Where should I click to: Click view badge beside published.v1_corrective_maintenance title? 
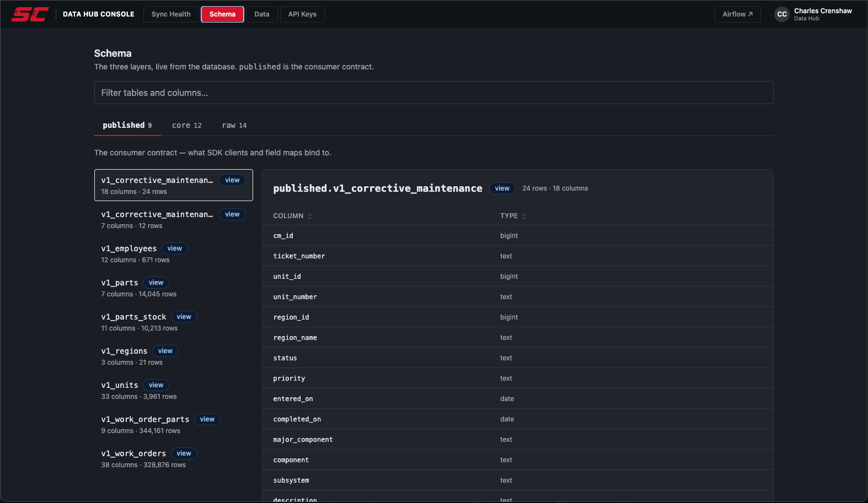coord(502,188)
